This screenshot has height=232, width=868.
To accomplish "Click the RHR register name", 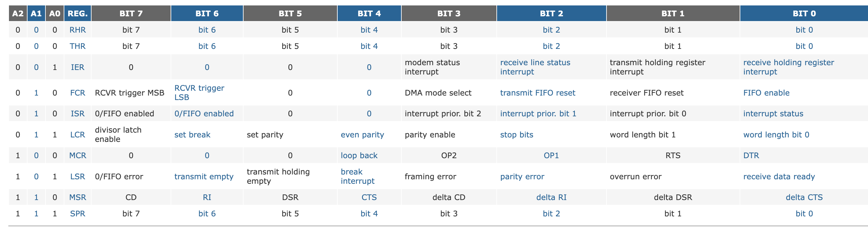I will [x=77, y=30].
